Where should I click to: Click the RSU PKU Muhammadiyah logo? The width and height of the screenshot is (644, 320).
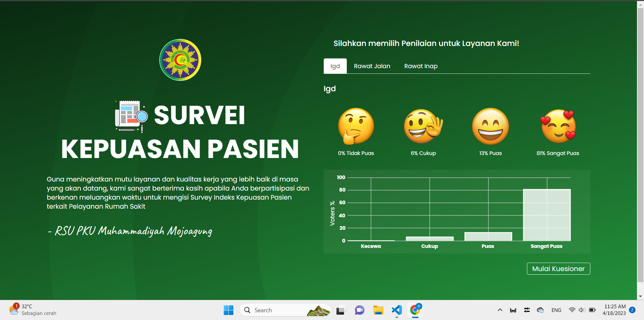pos(180,60)
